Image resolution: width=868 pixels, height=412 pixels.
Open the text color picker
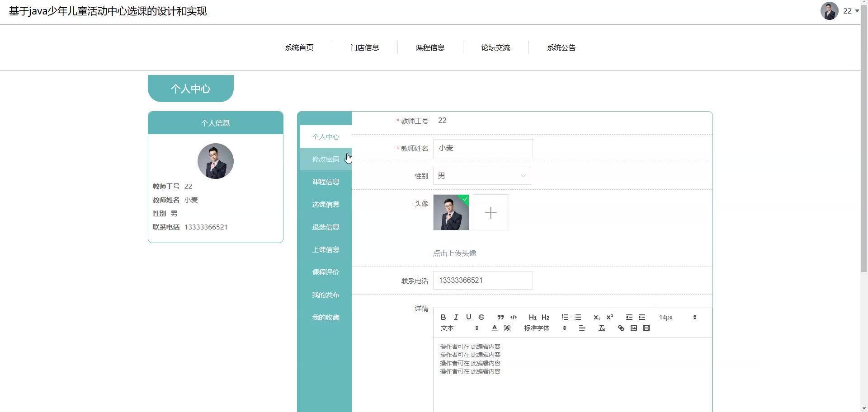click(495, 328)
